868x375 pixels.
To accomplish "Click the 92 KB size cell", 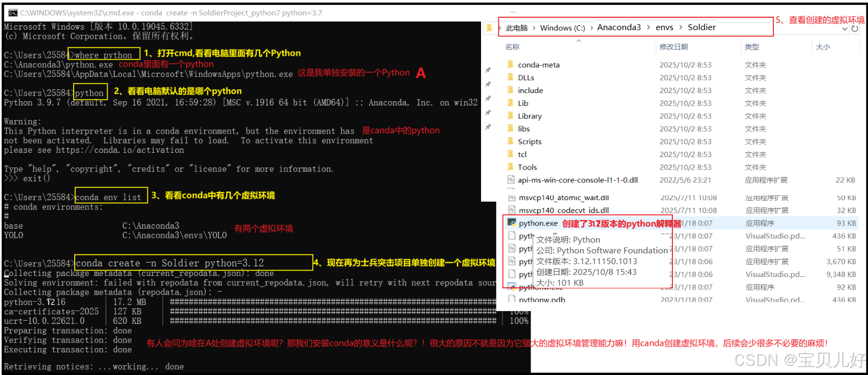I will (x=846, y=287).
